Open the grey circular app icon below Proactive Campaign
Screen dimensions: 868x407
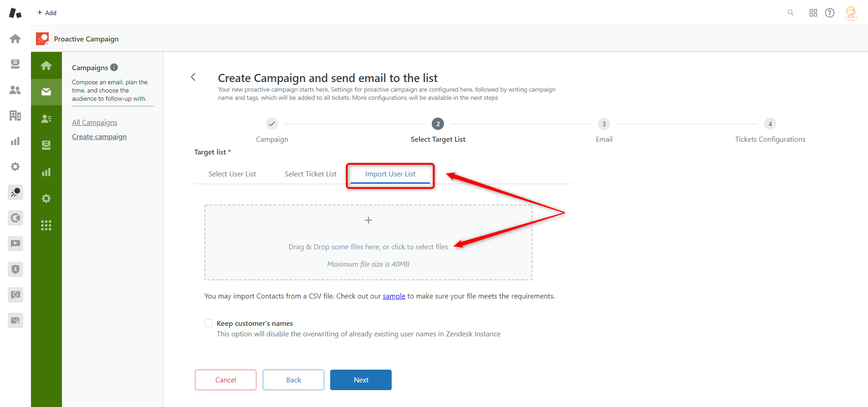tap(15, 218)
